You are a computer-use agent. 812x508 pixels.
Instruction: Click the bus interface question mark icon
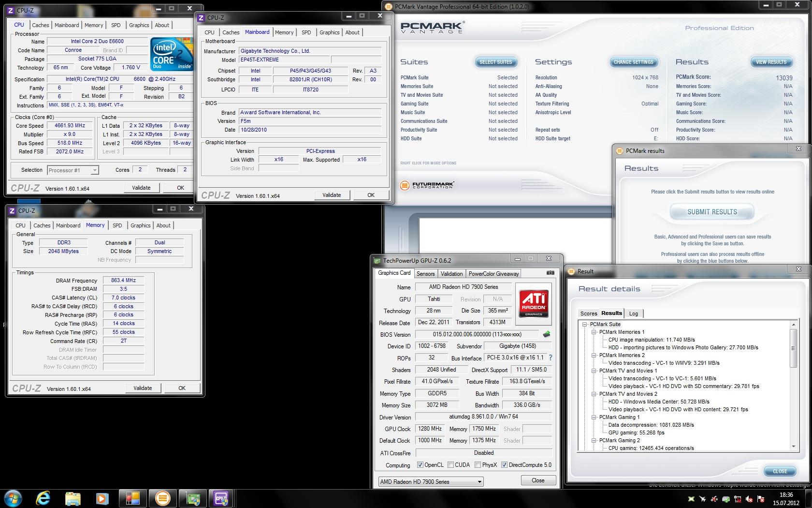pos(550,358)
